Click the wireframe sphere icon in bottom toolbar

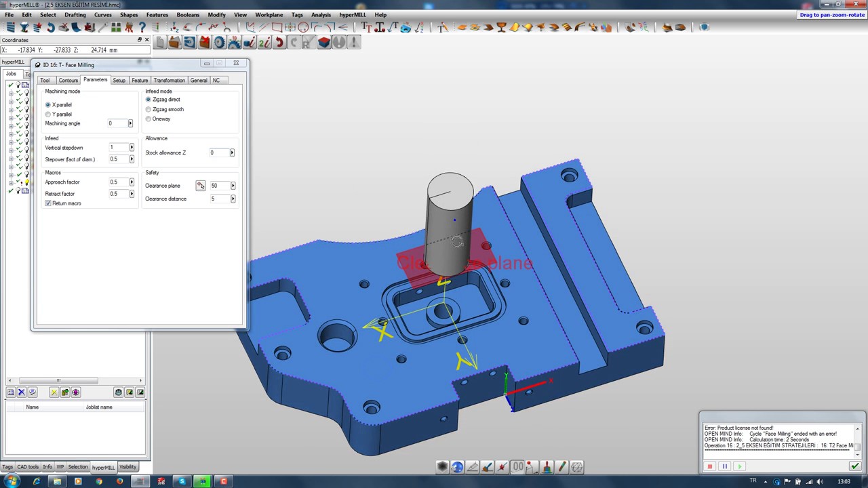coord(576,466)
